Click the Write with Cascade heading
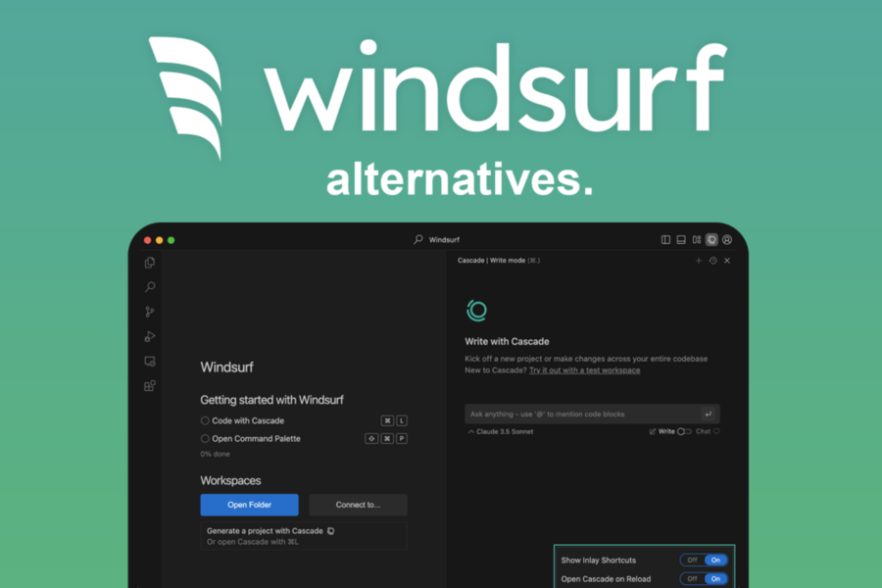This screenshot has width=882, height=588. 507,342
